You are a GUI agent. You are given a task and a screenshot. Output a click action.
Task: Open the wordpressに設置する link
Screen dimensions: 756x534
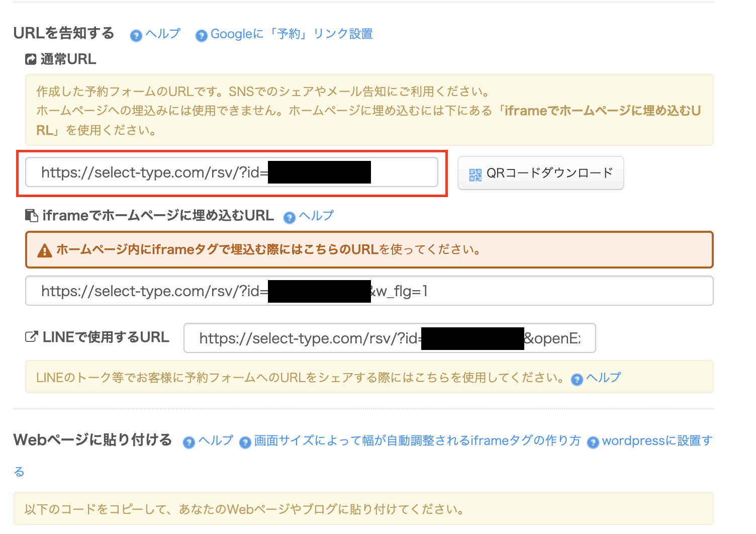[x=656, y=440]
